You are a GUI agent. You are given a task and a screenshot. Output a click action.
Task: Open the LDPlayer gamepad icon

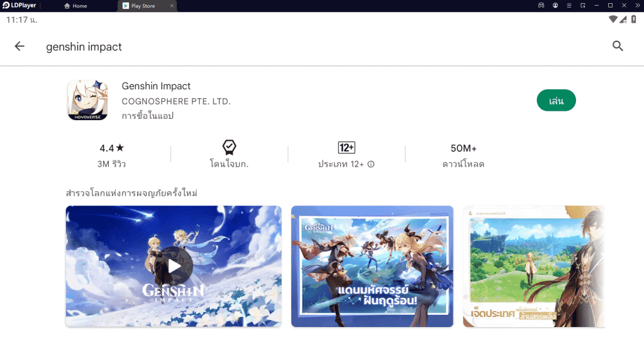[x=541, y=5]
